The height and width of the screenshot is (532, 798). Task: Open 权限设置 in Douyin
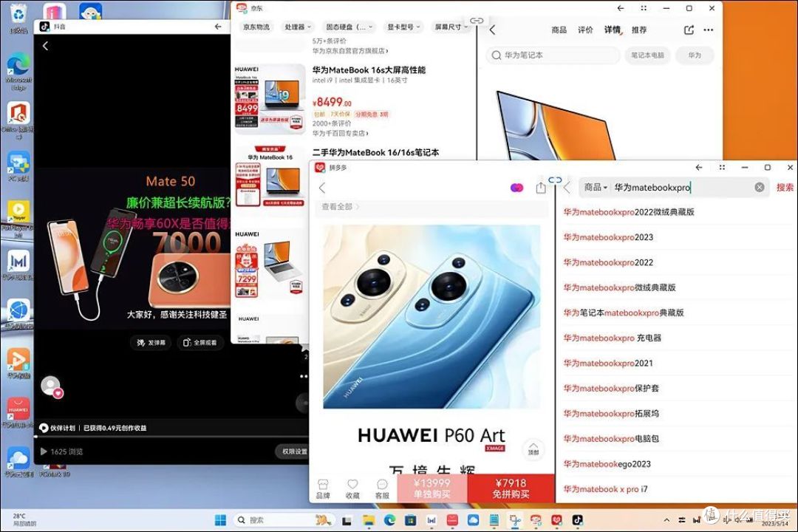295,451
